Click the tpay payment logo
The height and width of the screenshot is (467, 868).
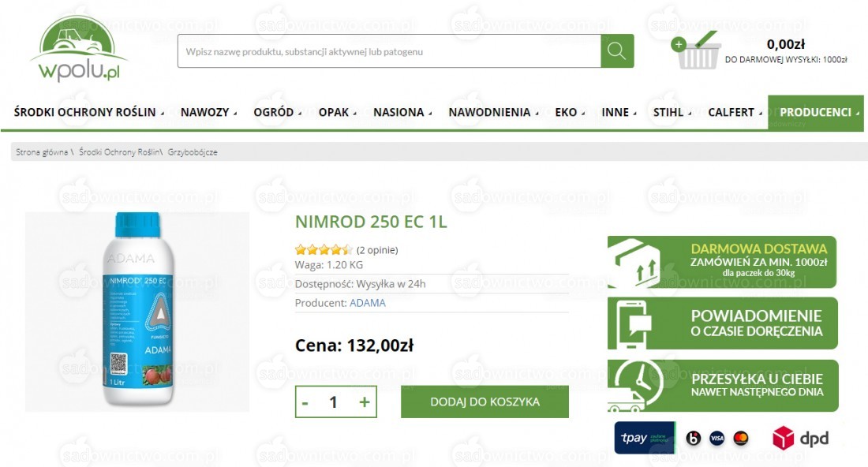(645, 438)
